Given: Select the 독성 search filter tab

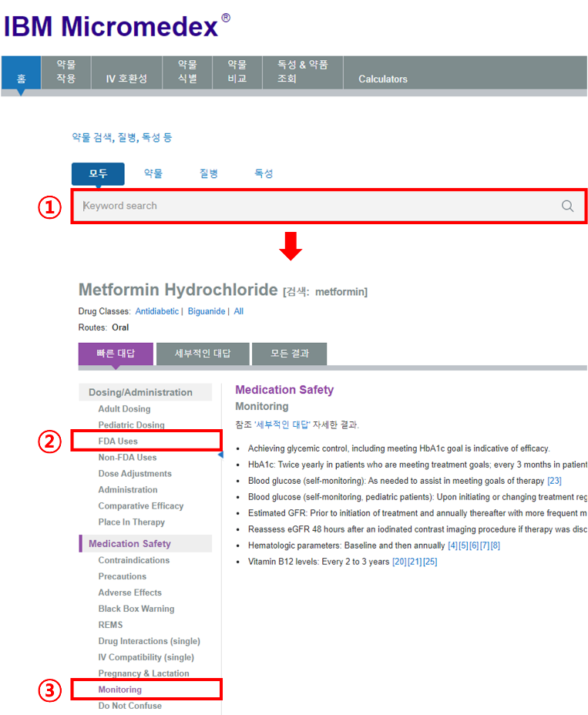Looking at the screenshot, I should pyautogui.click(x=264, y=174).
